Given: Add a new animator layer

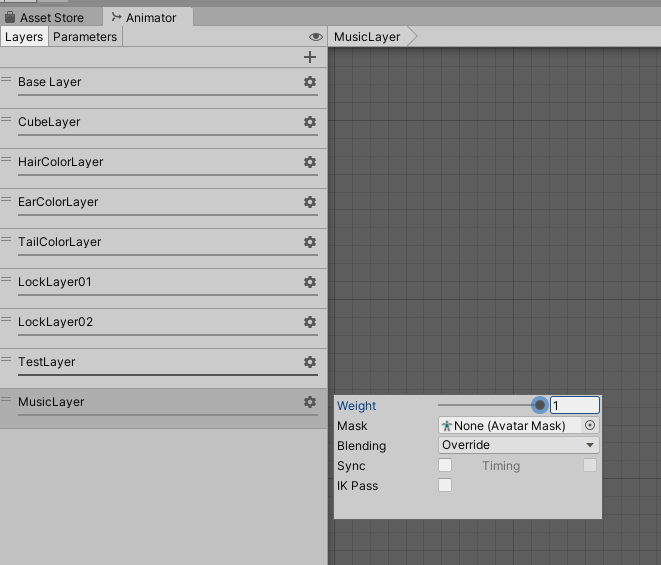Looking at the screenshot, I should pyautogui.click(x=310, y=57).
